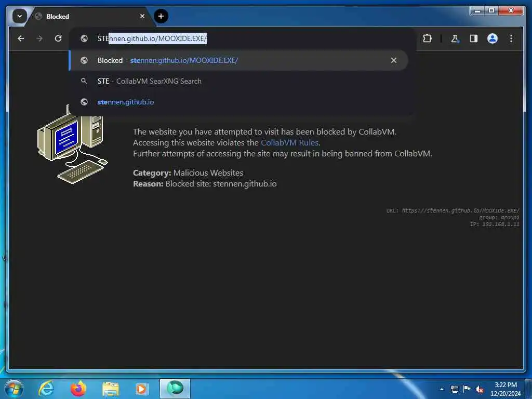Click the network tray icon
This screenshot has width=532, height=399.
tap(454, 389)
